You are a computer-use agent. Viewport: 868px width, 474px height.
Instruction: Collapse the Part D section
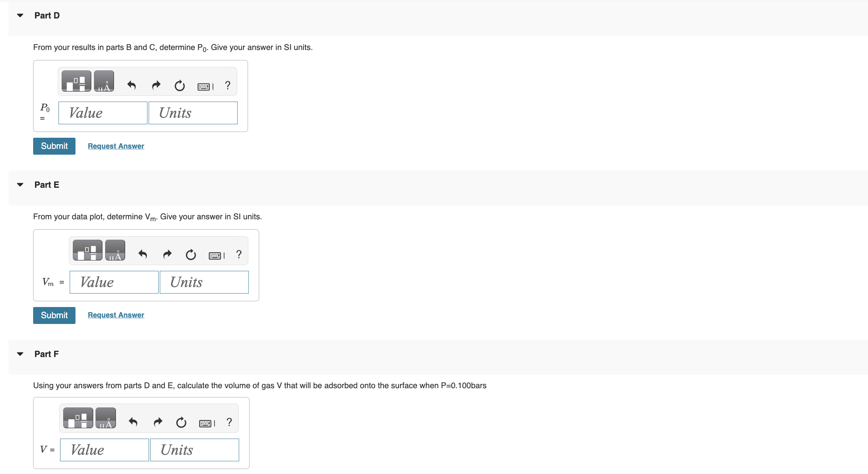(x=20, y=15)
